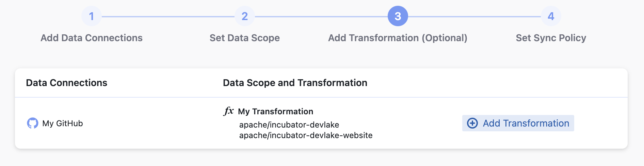Click progress line between steps 3 and 4
Screen dimensions: 644x166
click(474, 16)
